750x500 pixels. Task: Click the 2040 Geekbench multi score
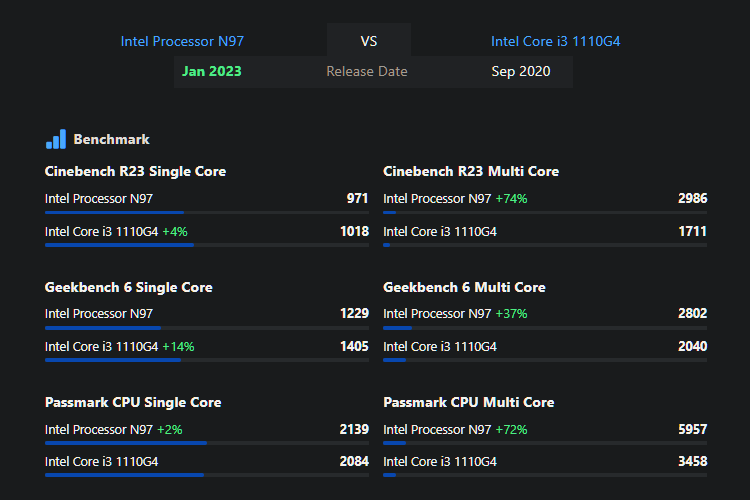click(693, 346)
